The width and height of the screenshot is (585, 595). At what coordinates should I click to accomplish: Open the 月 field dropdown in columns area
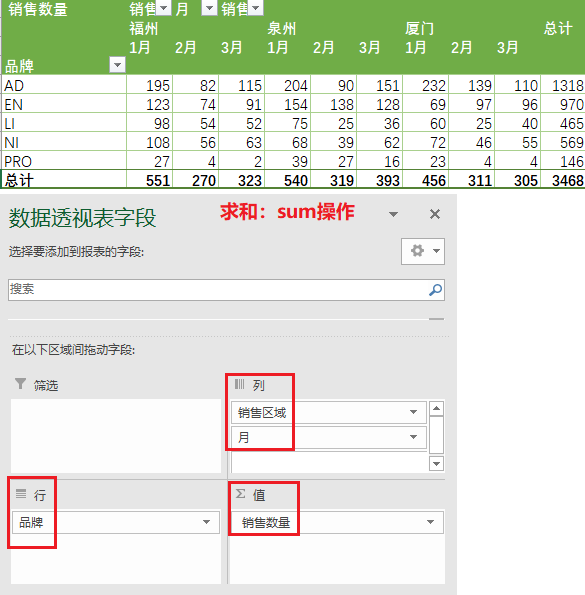[413, 437]
